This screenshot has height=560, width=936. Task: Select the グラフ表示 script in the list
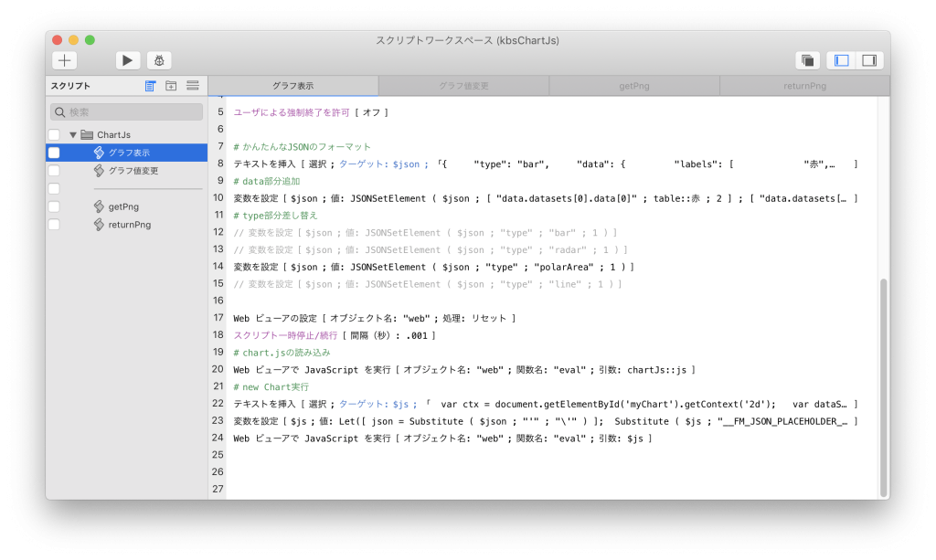126,153
